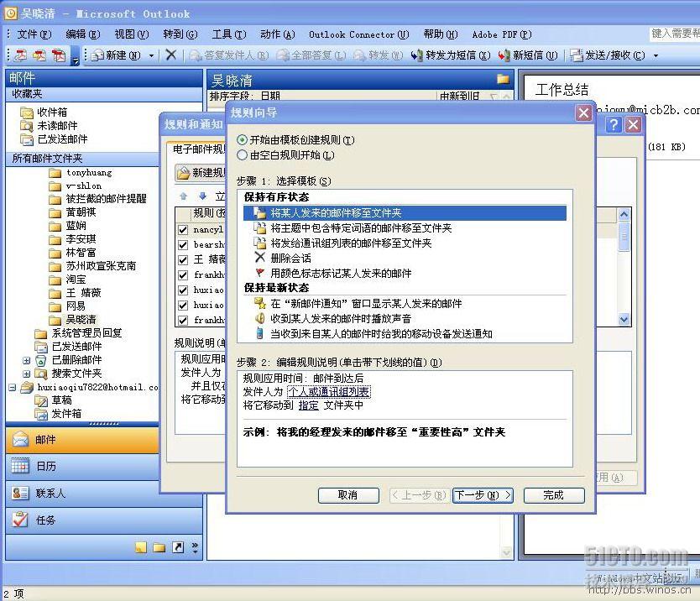The height and width of the screenshot is (601, 700).
Task: Expand the 搜索文件夹 tree node
Action: coord(26,374)
